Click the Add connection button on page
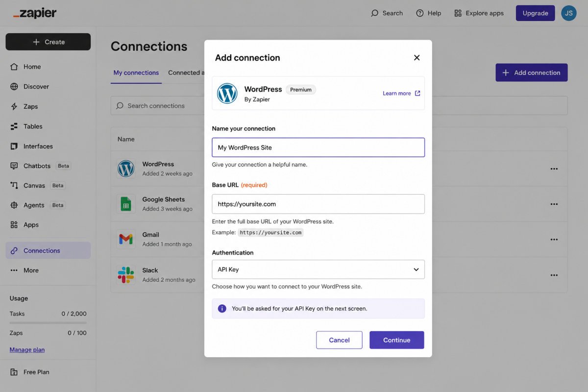The height and width of the screenshot is (392, 588). tap(532, 73)
